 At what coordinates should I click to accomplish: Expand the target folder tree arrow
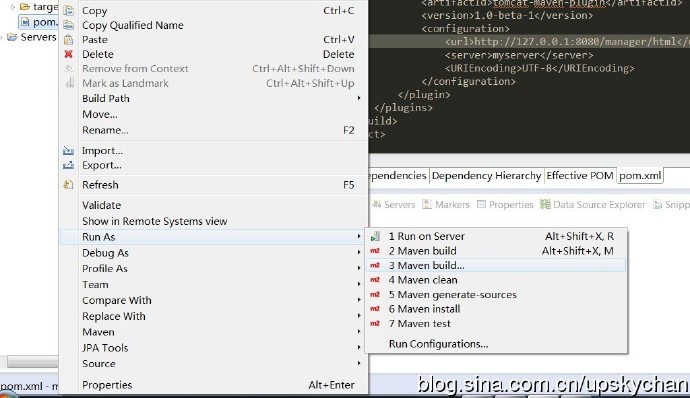[13, 7]
